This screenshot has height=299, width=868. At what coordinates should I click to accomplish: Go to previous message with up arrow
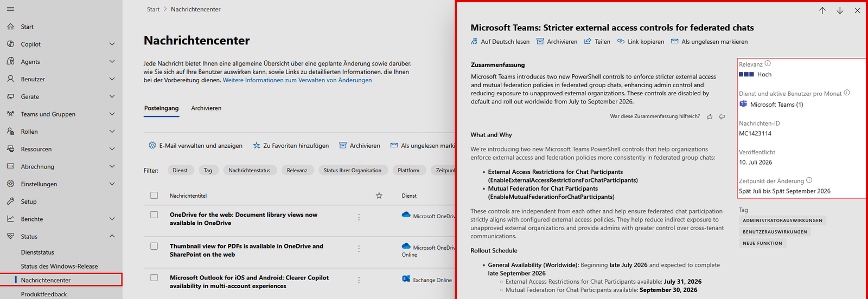click(822, 10)
